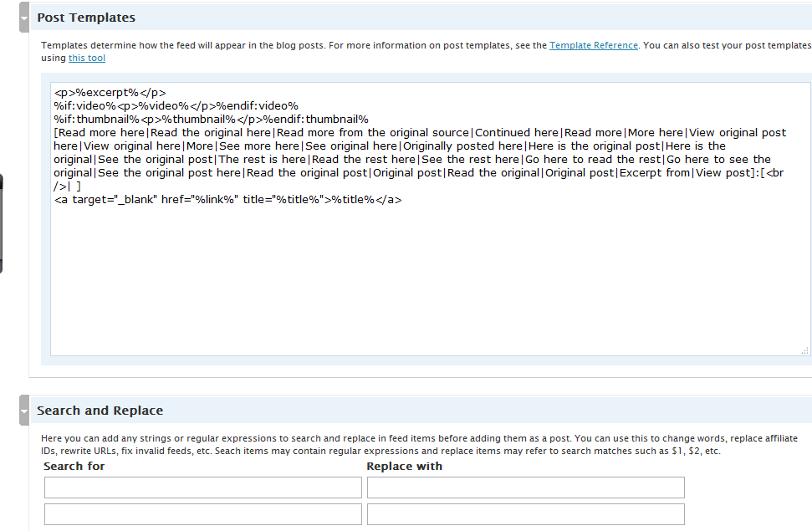Screen dimensions: 812x531
Task: Click the Search and Replace heading
Action: click(100, 411)
